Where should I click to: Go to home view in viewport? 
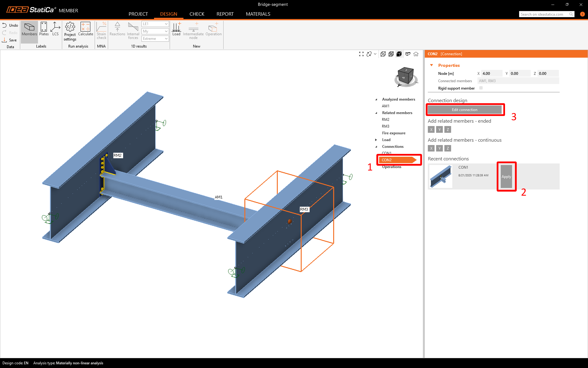click(x=416, y=54)
